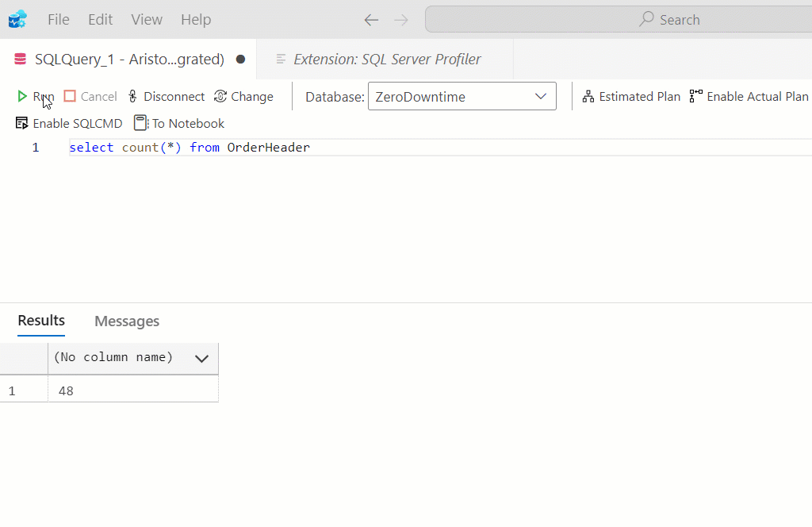Click the SQL query text on line 1
This screenshot has height=527, width=812.
click(x=190, y=148)
